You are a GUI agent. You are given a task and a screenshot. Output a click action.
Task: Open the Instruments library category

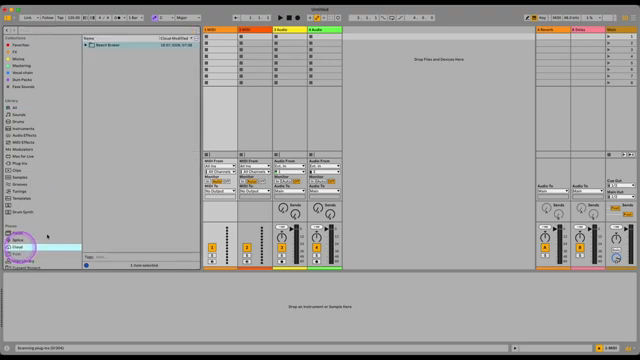coord(23,129)
